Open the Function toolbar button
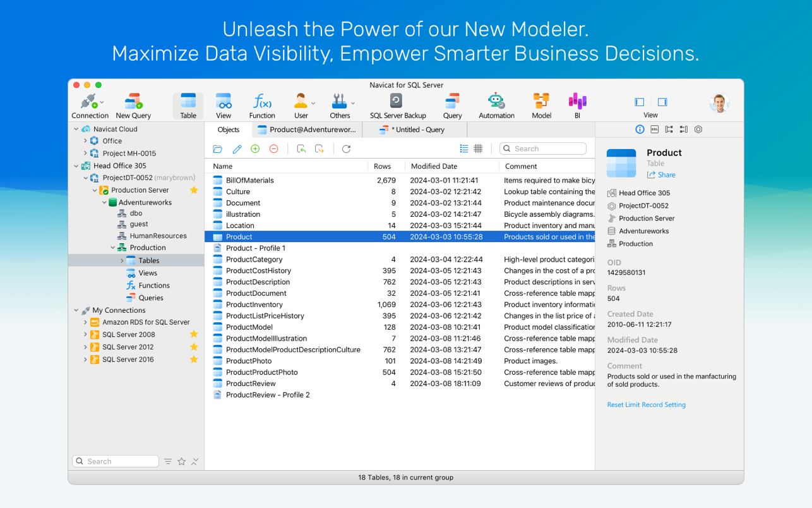Viewport: 812px width, 508px height. pos(262,106)
